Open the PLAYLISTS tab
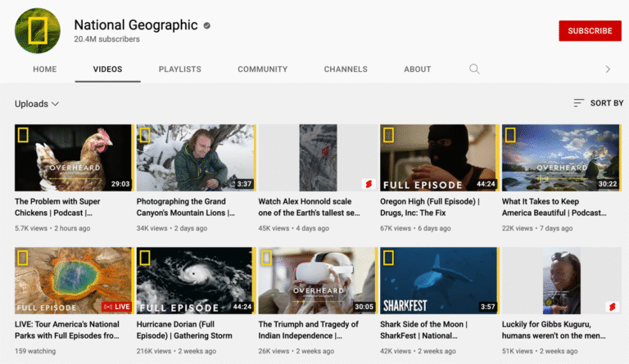Viewport: 629px width, 364px height. coord(179,70)
